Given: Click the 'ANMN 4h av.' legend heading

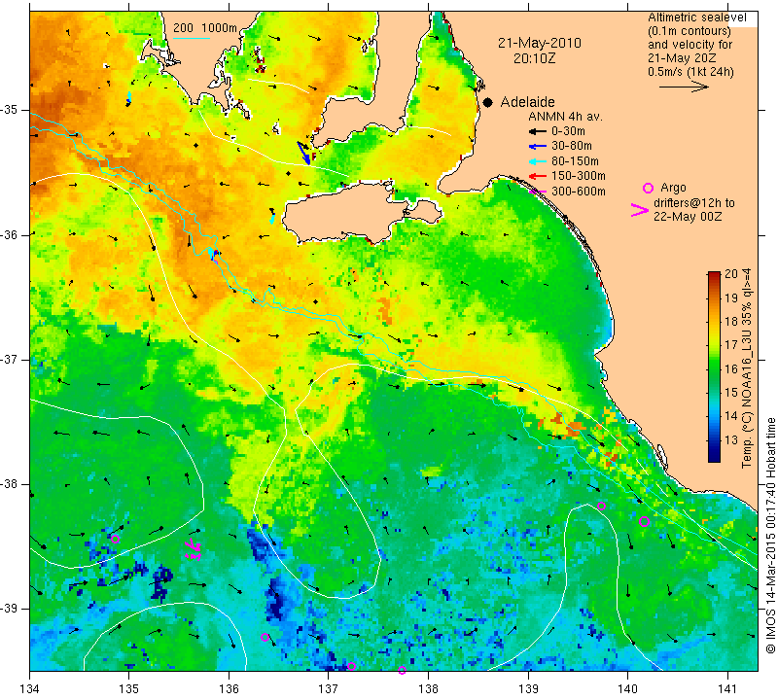Looking at the screenshot, I should [x=565, y=117].
